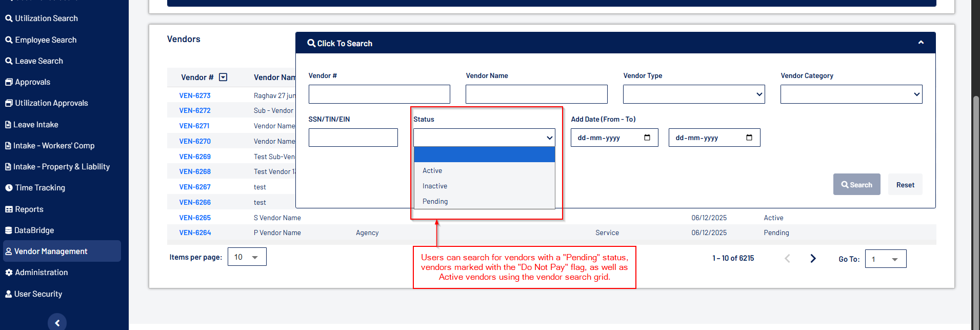Open calendar picker for Add Date To
The width and height of the screenshot is (980, 330).
tap(749, 138)
